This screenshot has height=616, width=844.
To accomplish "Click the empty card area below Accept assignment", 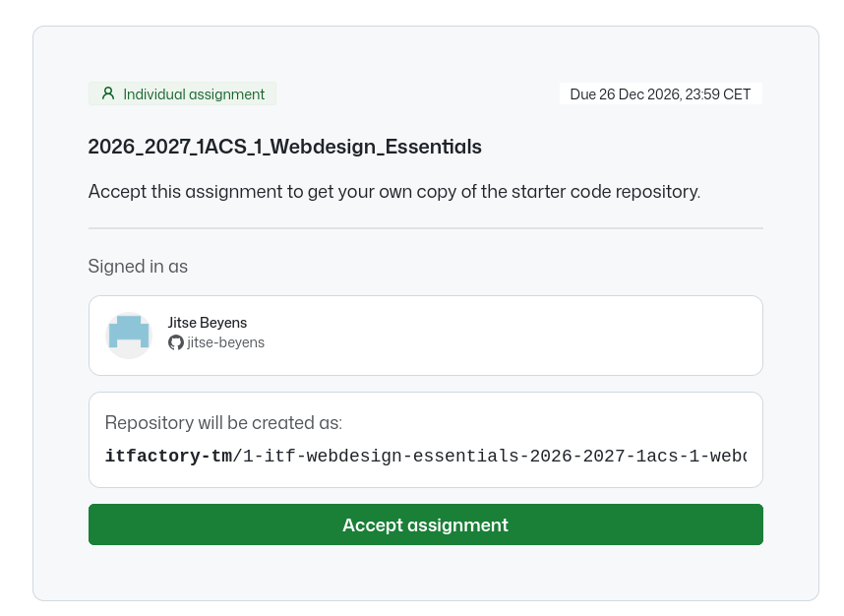I will (426, 573).
